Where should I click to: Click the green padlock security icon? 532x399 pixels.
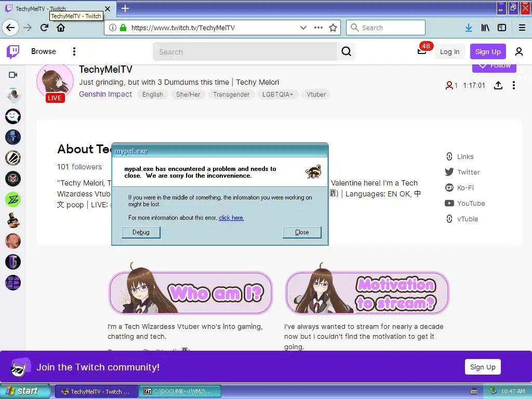(123, 28)
